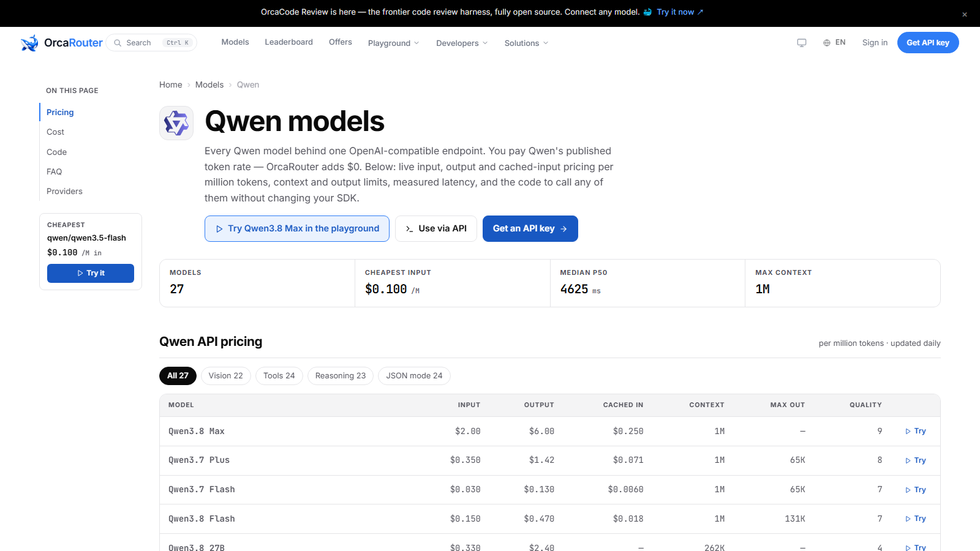Click the Qwen3.7 Flash model name
This screenshot has height=551, width=980.
[x=202, y=490]
